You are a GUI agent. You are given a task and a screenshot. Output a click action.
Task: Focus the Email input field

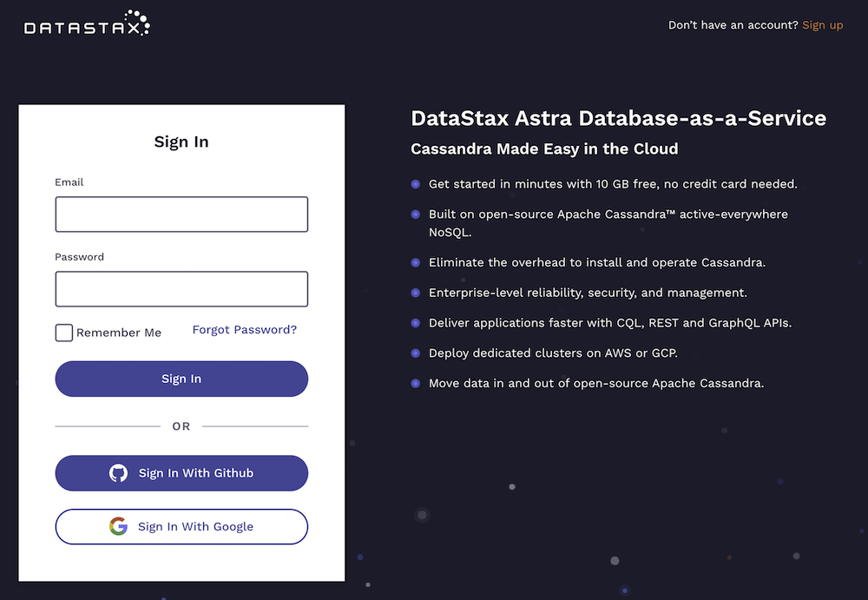pyautogui.click(x=181, y=214)
